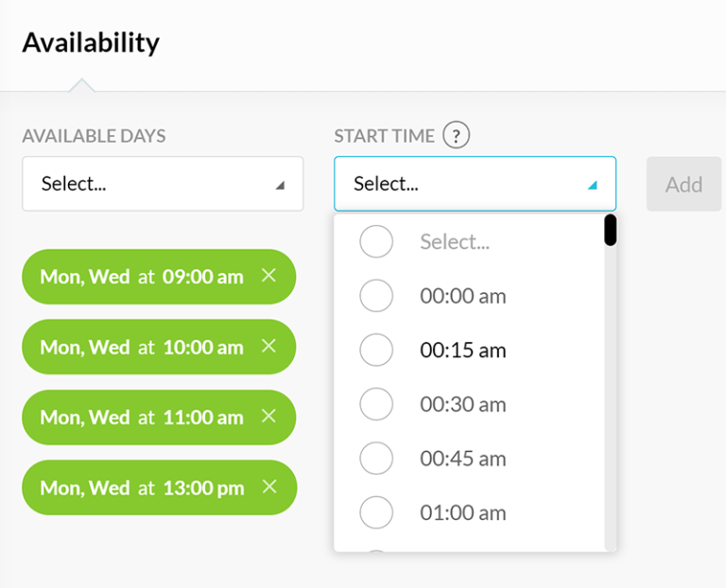Click the time list scrollbar thumb
Image resolution: width=726 pixels, height=588 pixels.
(x=610, y=230)
